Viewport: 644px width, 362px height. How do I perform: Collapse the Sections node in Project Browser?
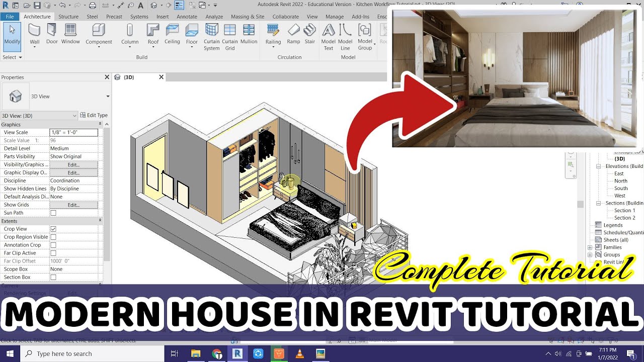pyautogui.click(x=599, y=203)
